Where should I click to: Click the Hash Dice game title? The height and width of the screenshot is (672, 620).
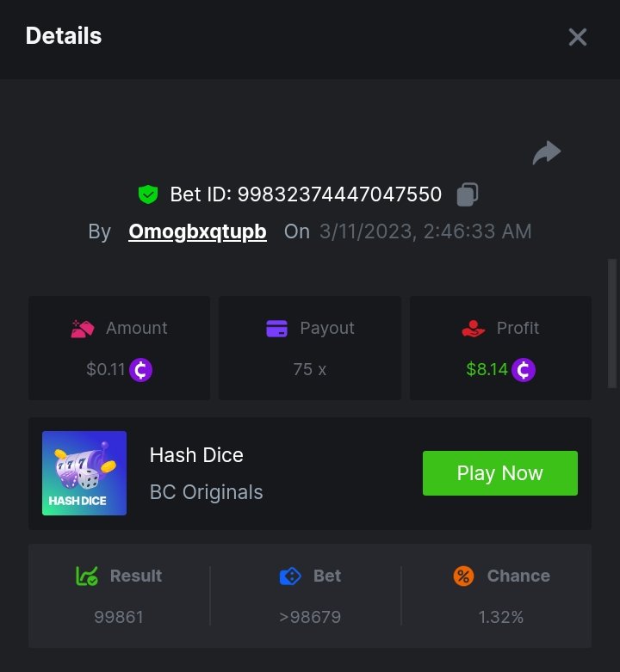(196, 455)
